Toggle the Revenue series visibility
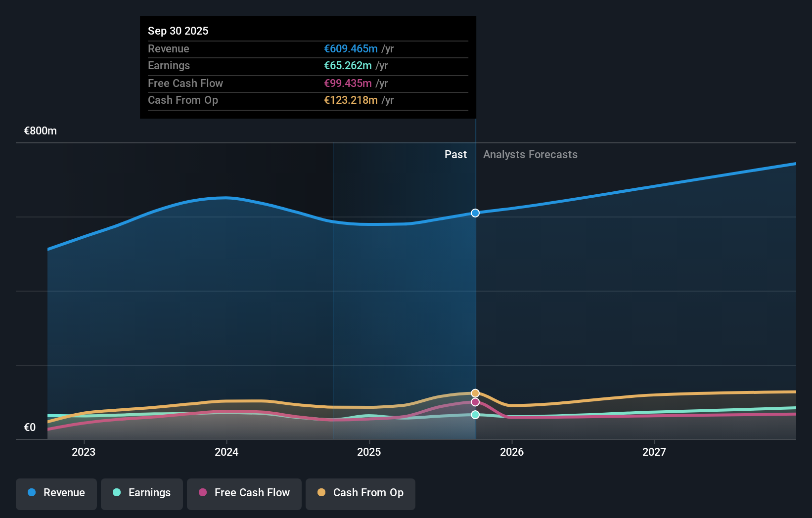Viewport: 812px width, 518px height. (x=56, y=493)
